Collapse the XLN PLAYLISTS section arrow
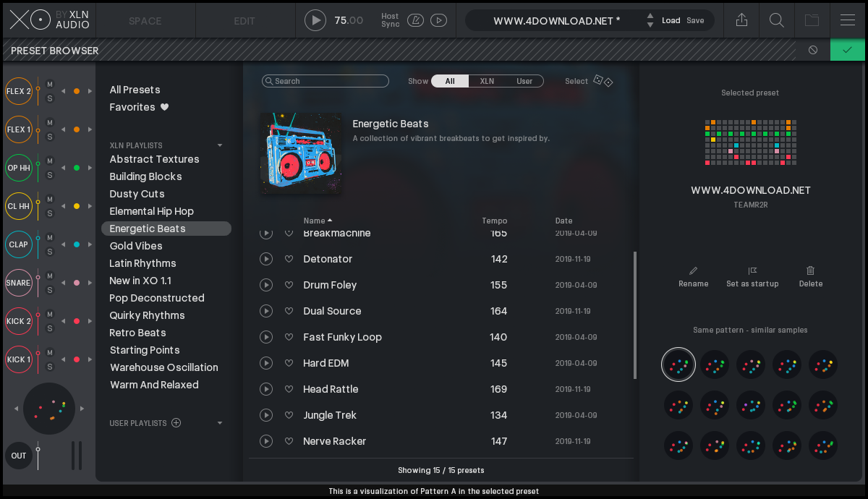 pyautogui.click(x=220, y=145)
